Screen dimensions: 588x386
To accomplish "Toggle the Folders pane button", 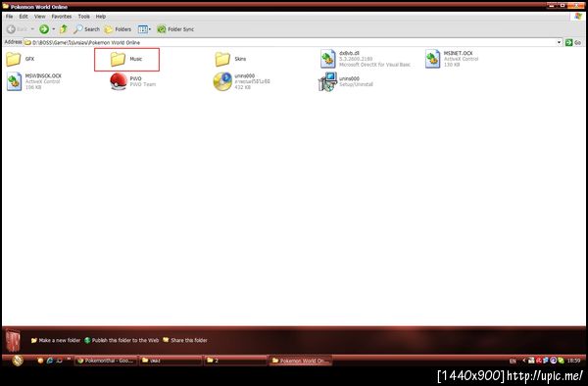I will 118,28.
